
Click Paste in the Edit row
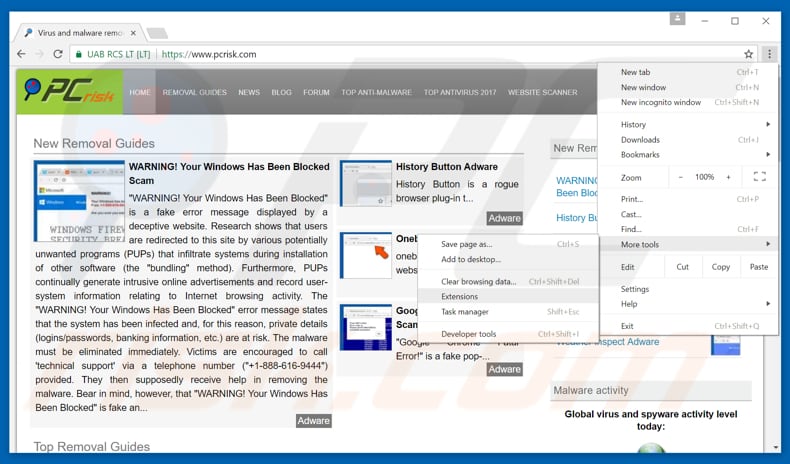click(x=759, y=267)
